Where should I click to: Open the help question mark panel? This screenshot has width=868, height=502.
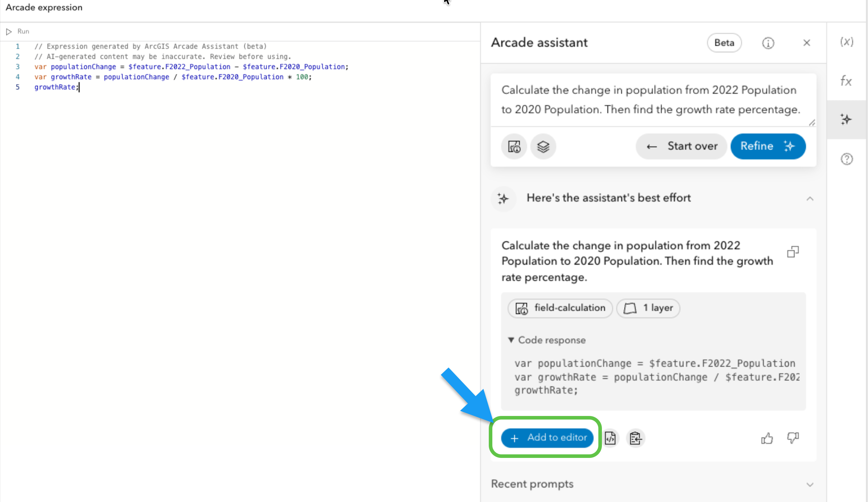(847, 159)
